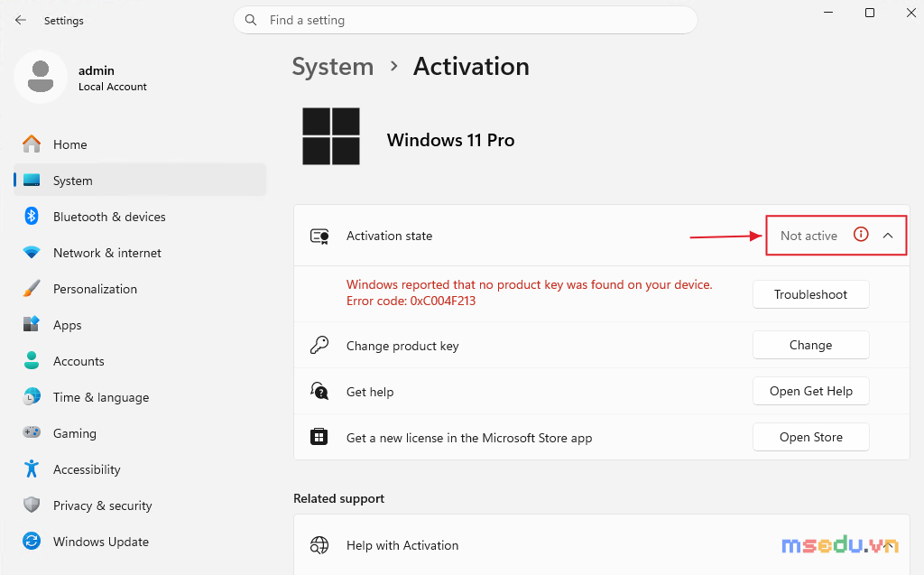Open Apps settings
924x575 pixels.
pyautogui.click(x=140, y=324)
